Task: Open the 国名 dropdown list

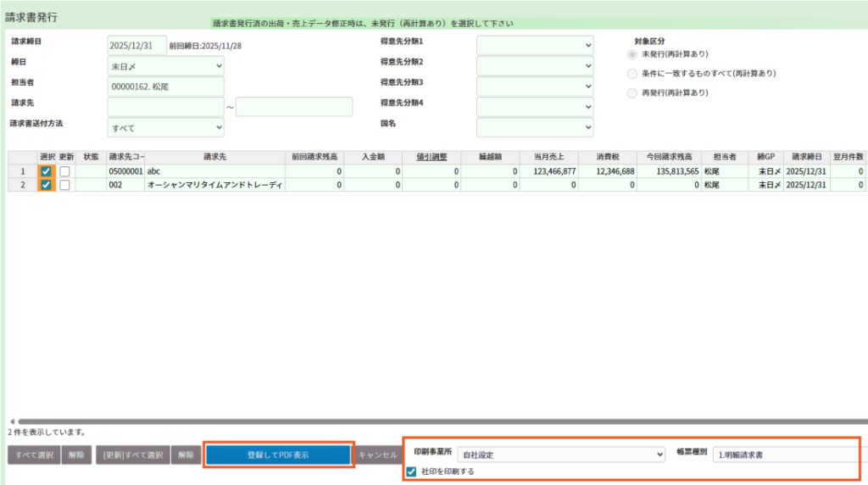Action: click(535, 127)
